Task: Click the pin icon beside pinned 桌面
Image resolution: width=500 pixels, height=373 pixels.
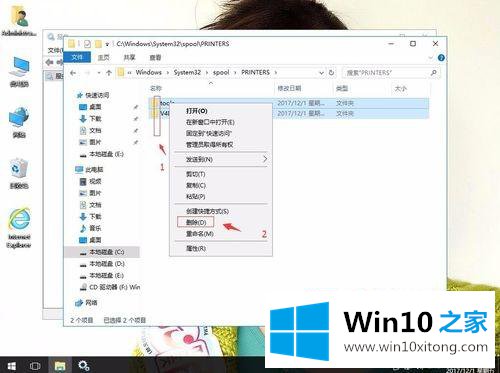Action: tap(136, 107)
